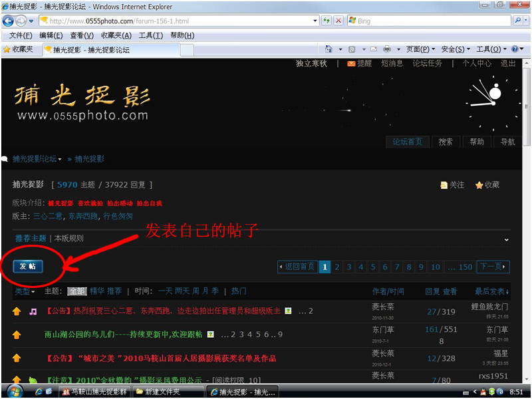Collapse the section with the chevron arrow
This screenshot has width=532, height=399.
[506, 240]
